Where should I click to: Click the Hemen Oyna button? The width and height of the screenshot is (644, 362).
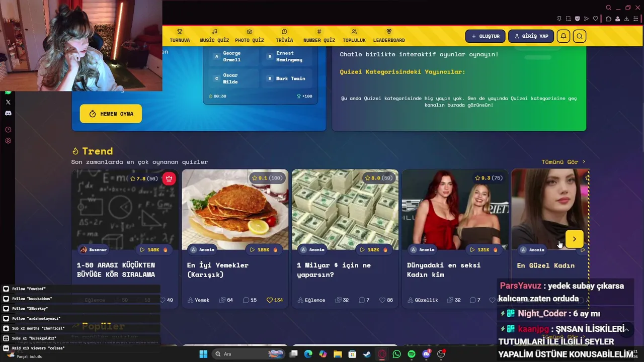111,114
